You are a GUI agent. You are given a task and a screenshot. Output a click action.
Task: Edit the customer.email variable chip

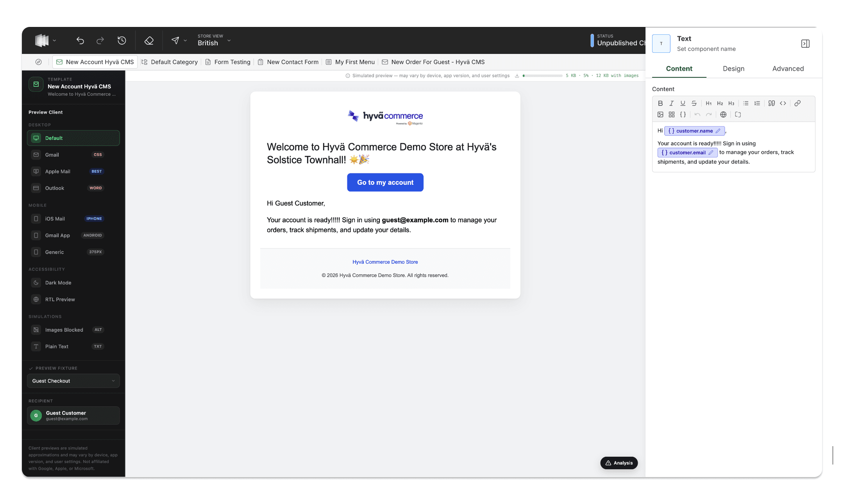pos(711,153)
